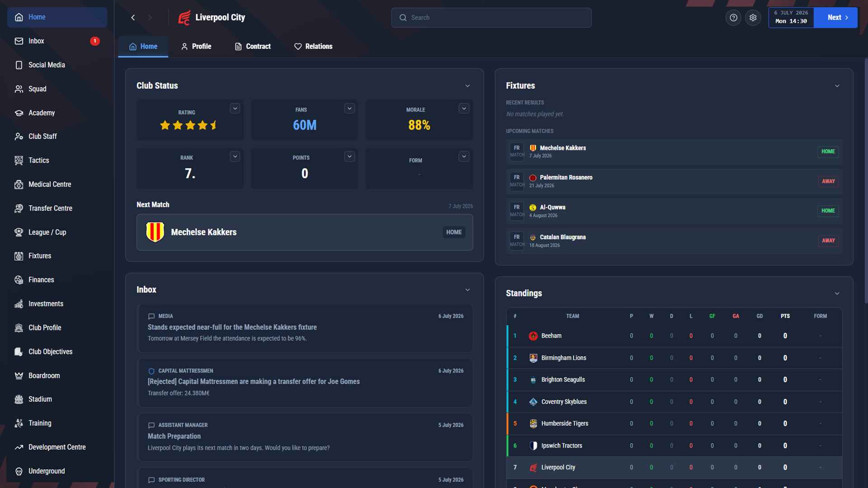This screenshot has height=488, width=868.
Task: Expand the Morale card dropdown
Action: (463, 108)
